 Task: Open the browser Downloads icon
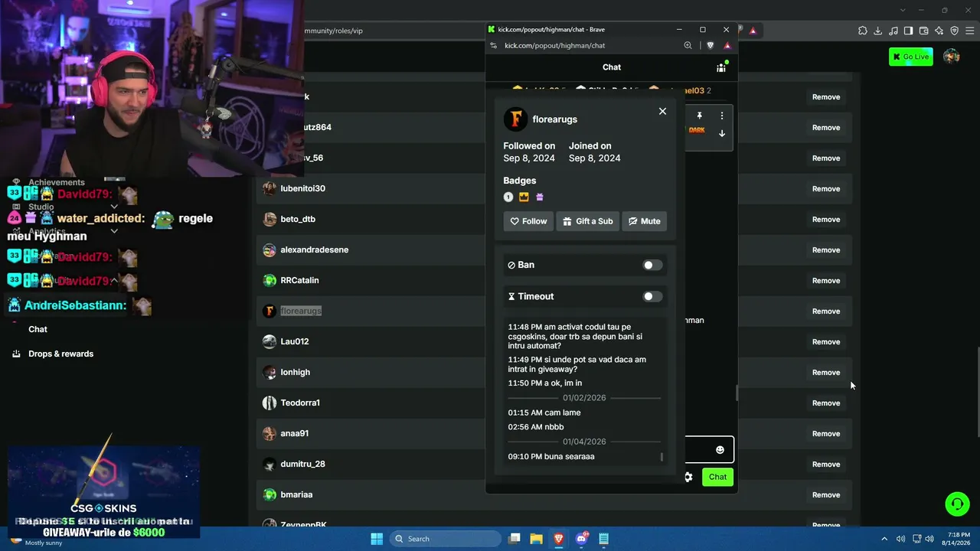pyautogui.click(x=878, y=31)
